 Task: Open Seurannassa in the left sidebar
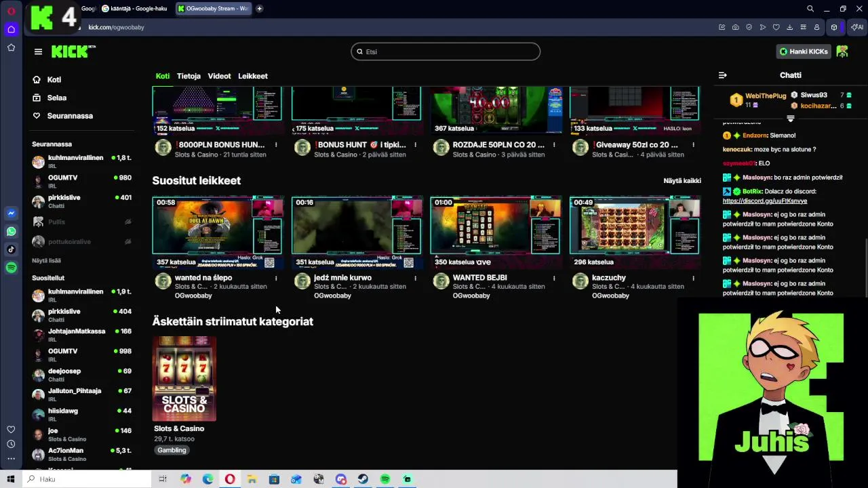coord(70,116)
